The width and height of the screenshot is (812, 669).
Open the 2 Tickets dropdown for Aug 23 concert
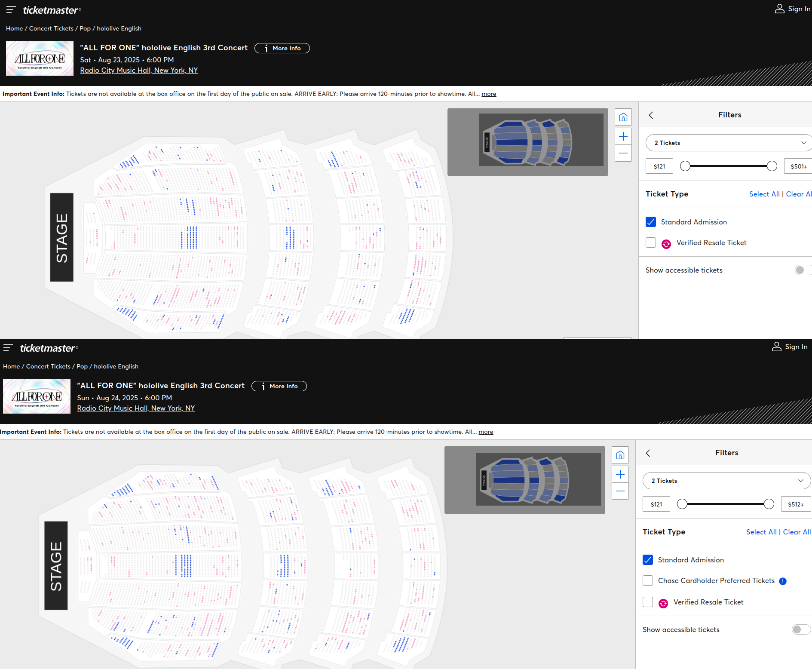(729, 143)
